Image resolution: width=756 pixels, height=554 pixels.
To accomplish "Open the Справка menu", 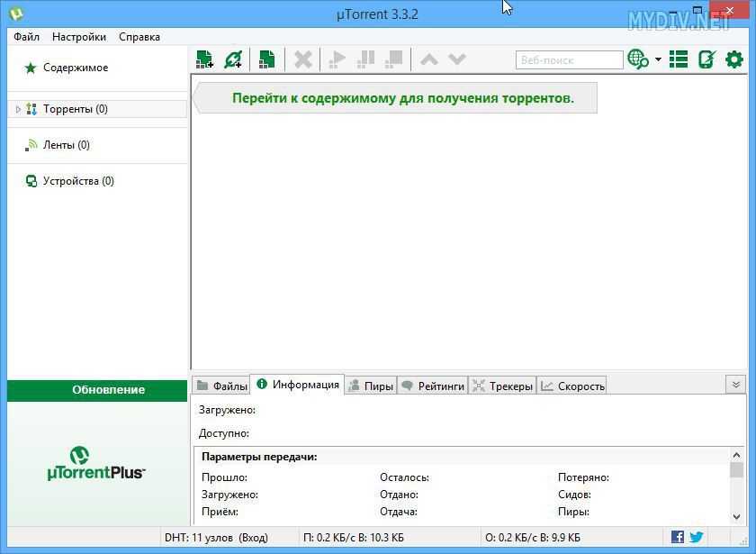I will (x=139, y=37).
